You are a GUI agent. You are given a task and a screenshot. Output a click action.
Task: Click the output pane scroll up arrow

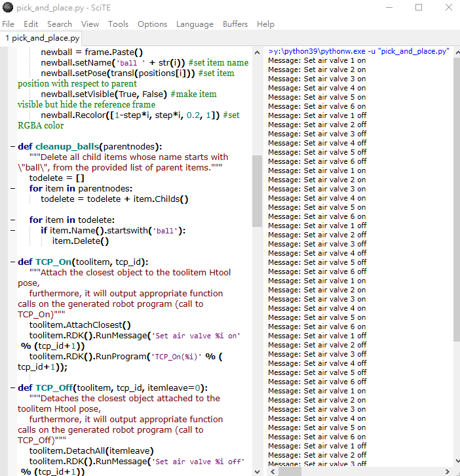point(457,52)
